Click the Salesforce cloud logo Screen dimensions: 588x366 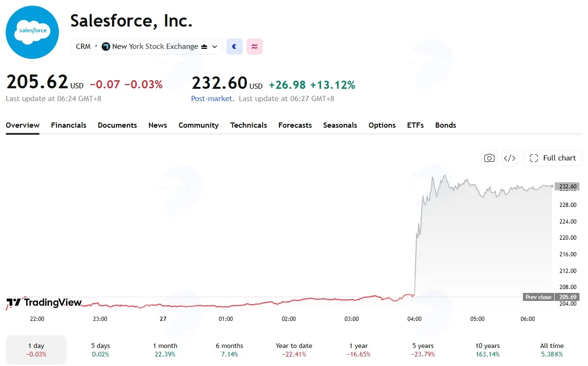click(32, 32)
